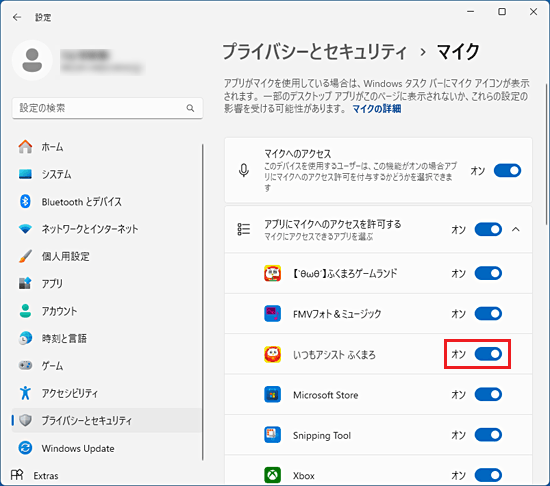Select ネットワークとインターネット category
This screenshot has width=550, height=486.
(x=107, y=229)
